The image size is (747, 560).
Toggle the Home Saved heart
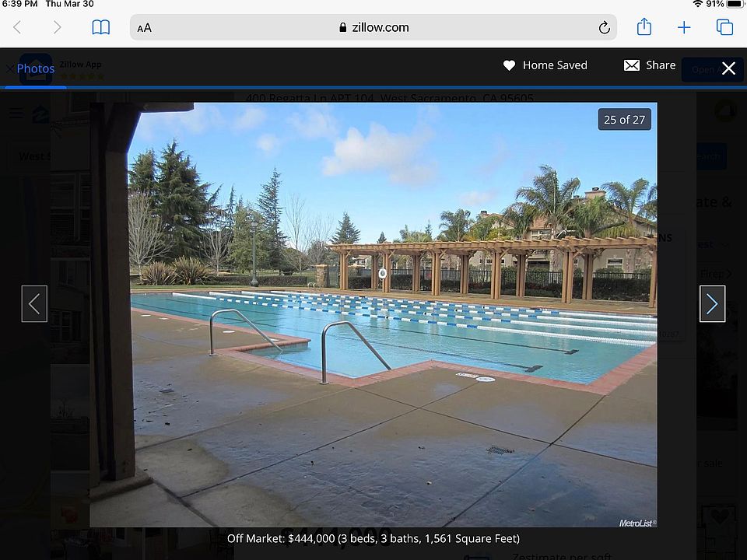(x=509, y=65)
